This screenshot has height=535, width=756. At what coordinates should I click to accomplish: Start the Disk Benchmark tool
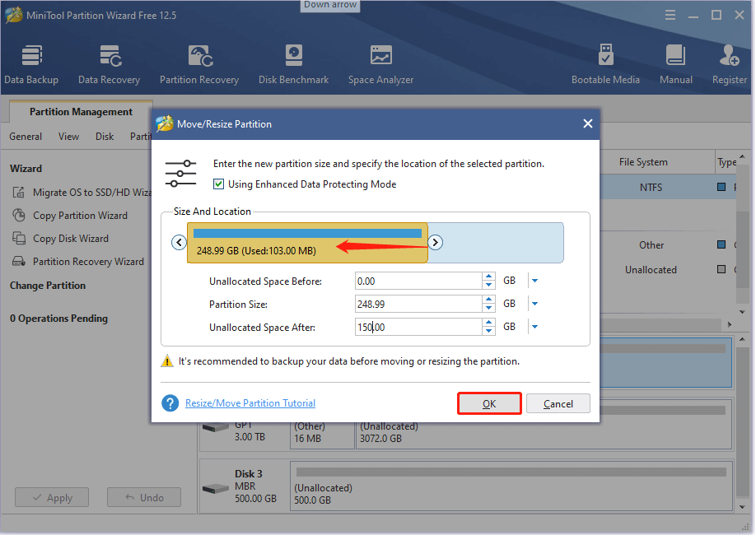294,64
